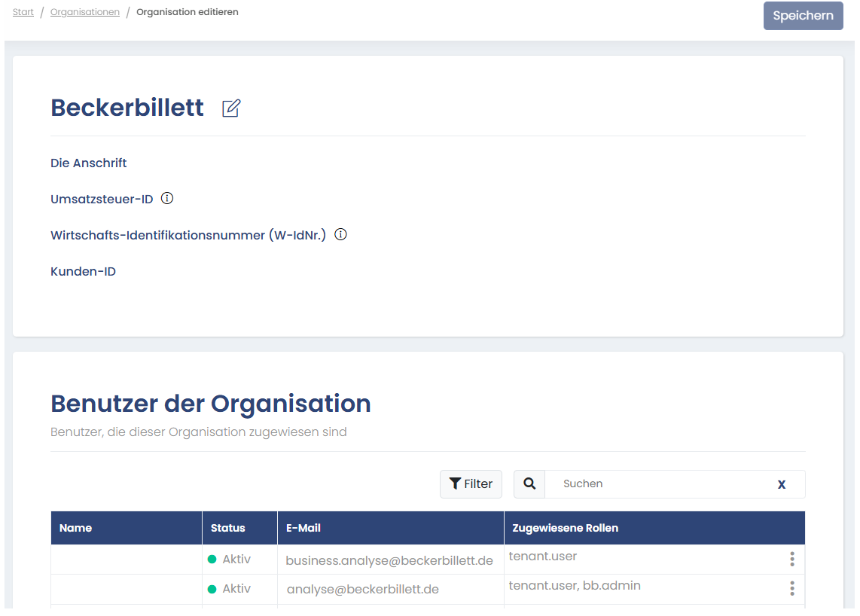Open the Filter options
Image resolution: width=860 pixels, height=616 pixels.
coord(471,484)
